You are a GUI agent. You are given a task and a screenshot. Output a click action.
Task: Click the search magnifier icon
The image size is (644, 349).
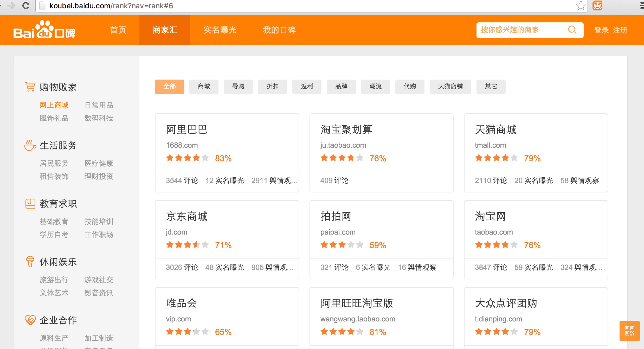click(x=572, y=30)
